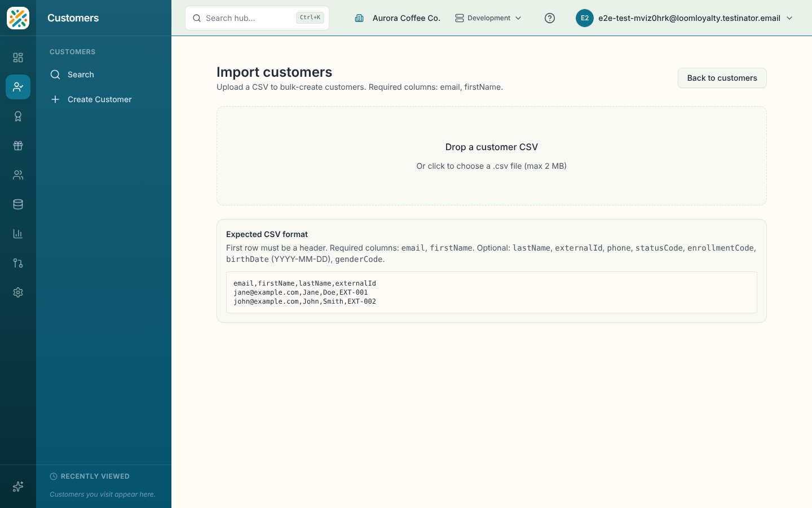Click the sparkle AI assistant icon
812x508 pixels.
18,487
